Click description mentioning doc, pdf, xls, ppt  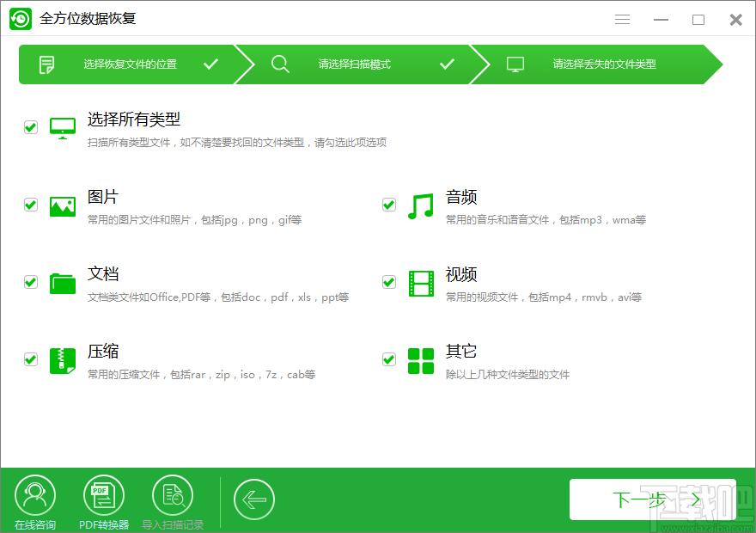pyautogui.click(x=218, y=297)
